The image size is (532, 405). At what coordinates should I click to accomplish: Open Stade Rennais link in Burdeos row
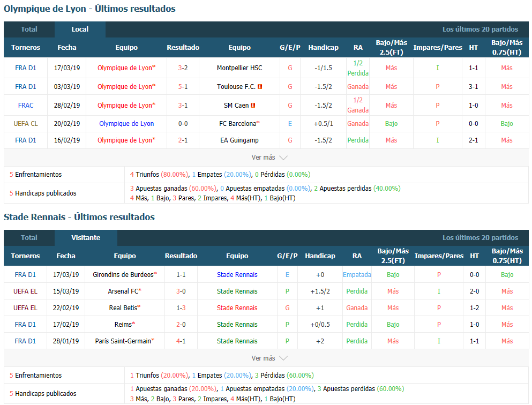(237, 274)
